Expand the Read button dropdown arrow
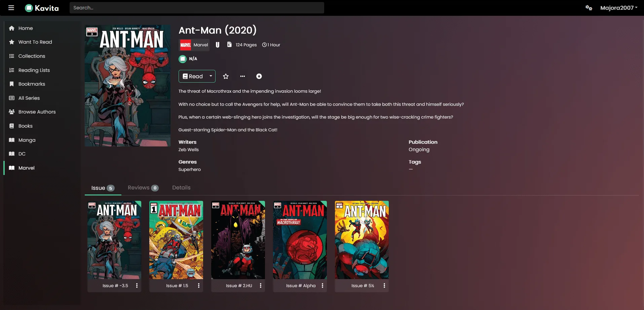 [211, 76]
